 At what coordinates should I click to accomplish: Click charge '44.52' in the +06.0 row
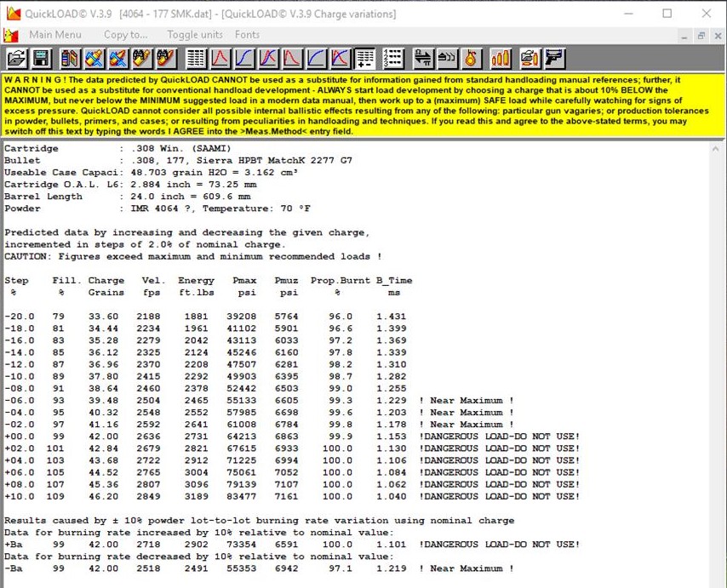click(103, 472)
